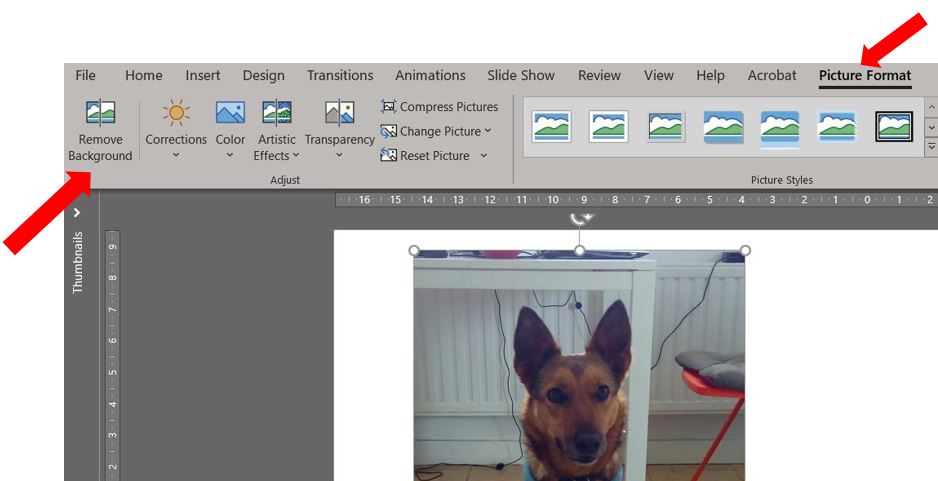The image size is (938, 481).
Task: Apply the fourth picture style with drop shadow
Action: click(723, 127)
